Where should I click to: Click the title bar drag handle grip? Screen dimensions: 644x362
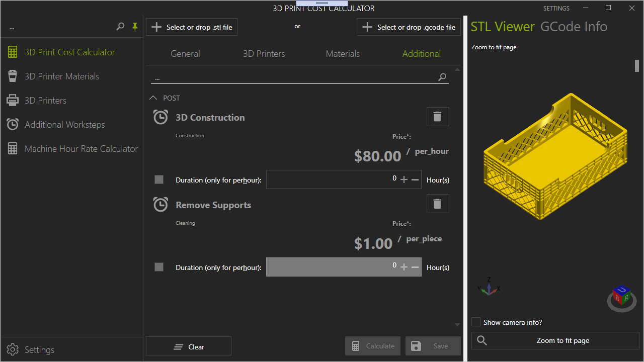(x=322, y=3)
